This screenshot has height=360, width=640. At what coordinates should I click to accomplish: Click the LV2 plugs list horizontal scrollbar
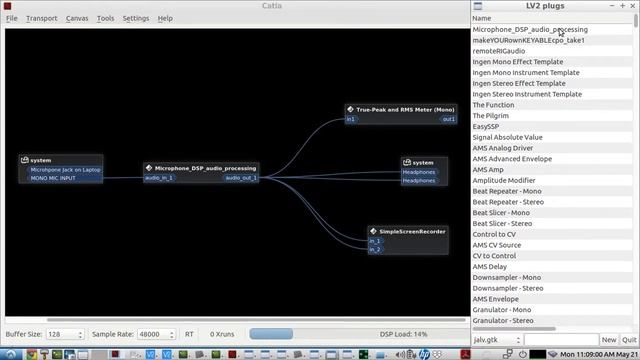[x=514, y=329]
